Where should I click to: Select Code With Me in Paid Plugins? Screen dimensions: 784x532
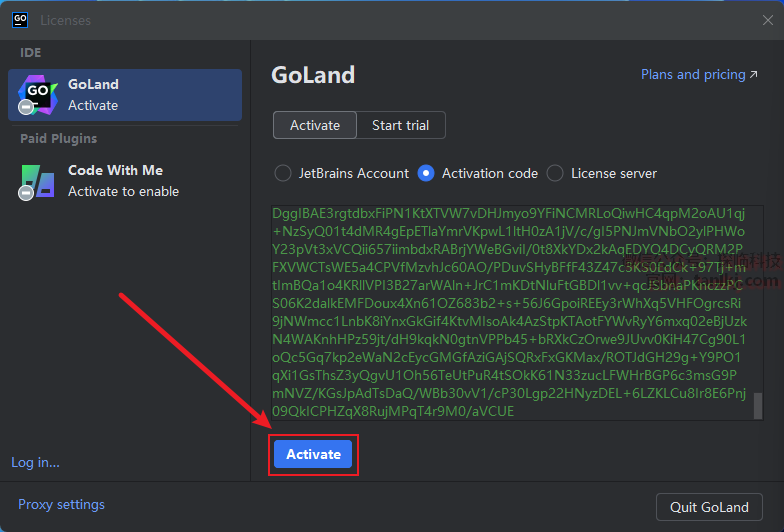pos(125,181)
